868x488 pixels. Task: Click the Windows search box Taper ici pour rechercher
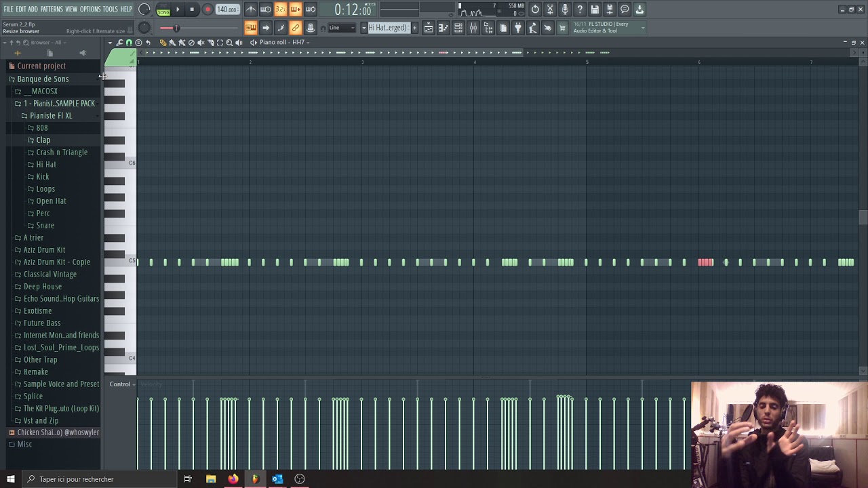click(x=100, y=479)
